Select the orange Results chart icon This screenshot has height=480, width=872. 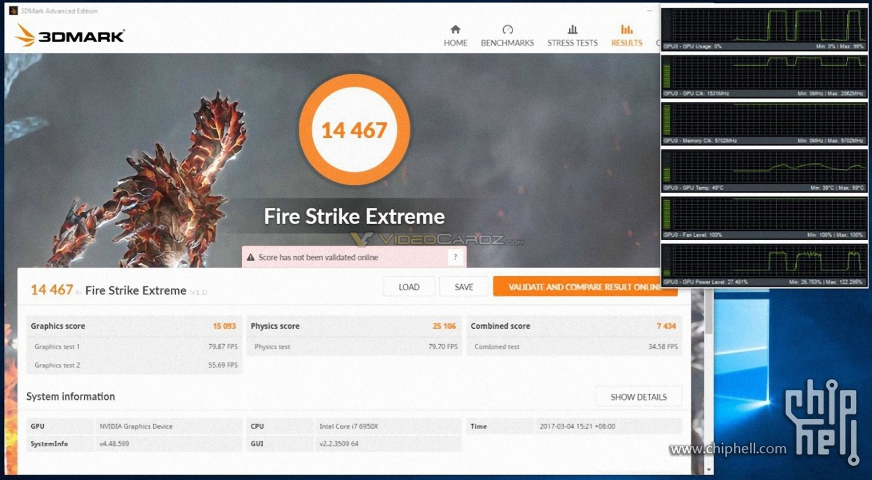point(627,30)
